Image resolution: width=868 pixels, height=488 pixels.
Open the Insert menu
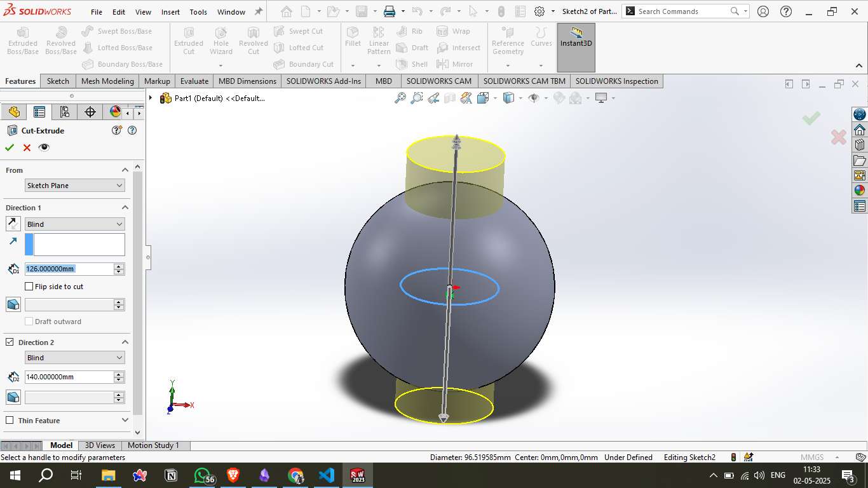170,11
